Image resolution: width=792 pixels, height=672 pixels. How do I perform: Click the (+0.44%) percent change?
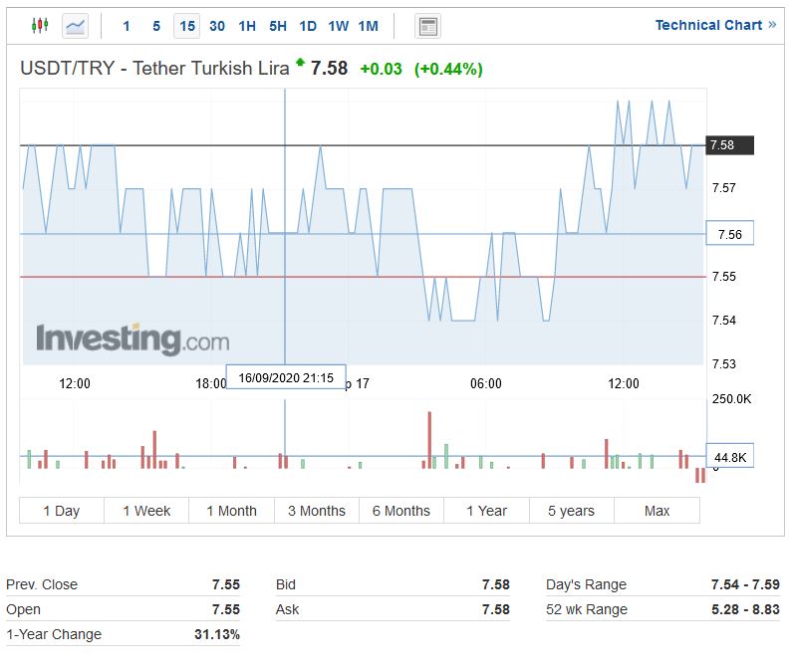448,69
